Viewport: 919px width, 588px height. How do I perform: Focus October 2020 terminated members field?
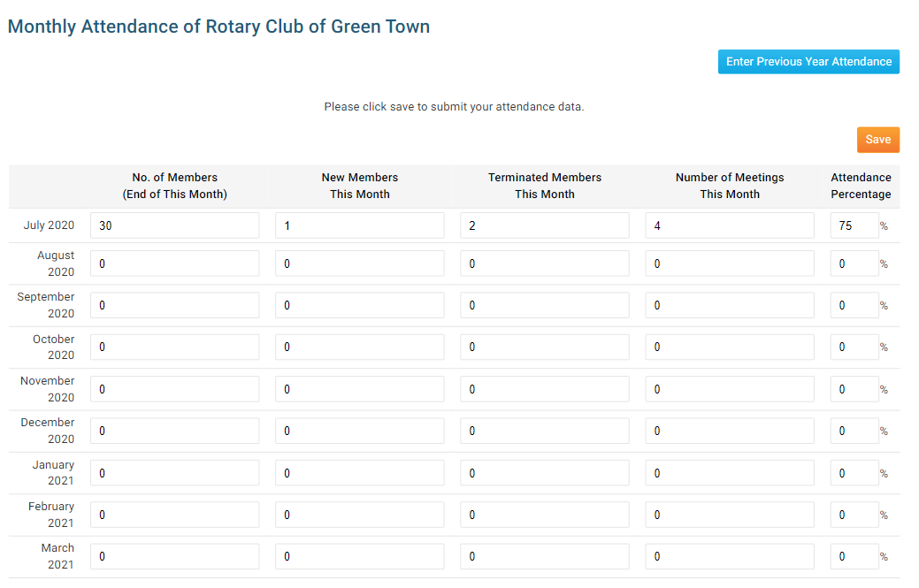(544, 347)
